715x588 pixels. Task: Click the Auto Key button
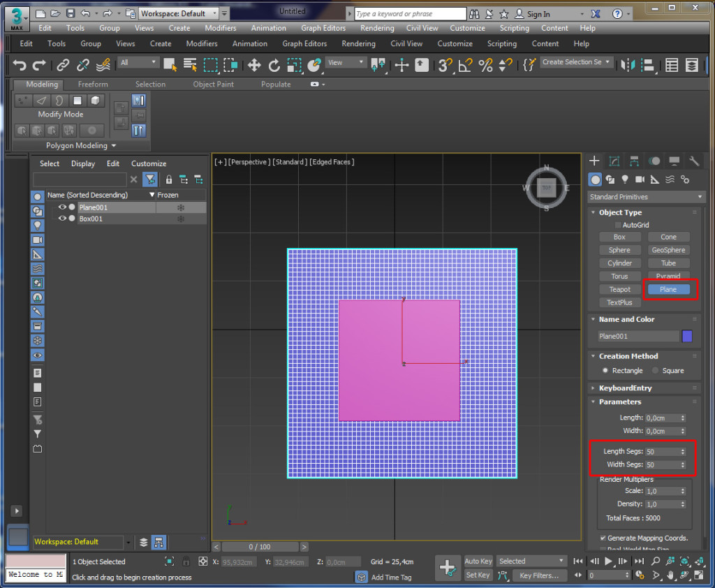[478, 561]
